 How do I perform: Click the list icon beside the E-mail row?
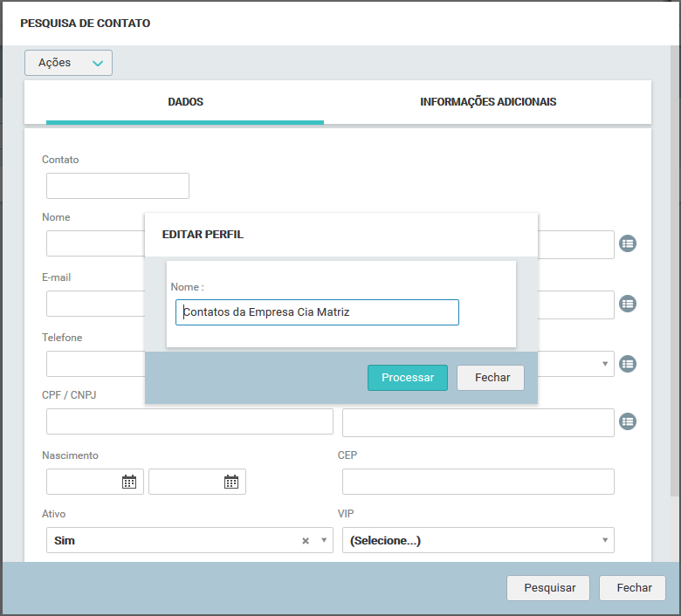pyautogui.click(x=628, y=304)
